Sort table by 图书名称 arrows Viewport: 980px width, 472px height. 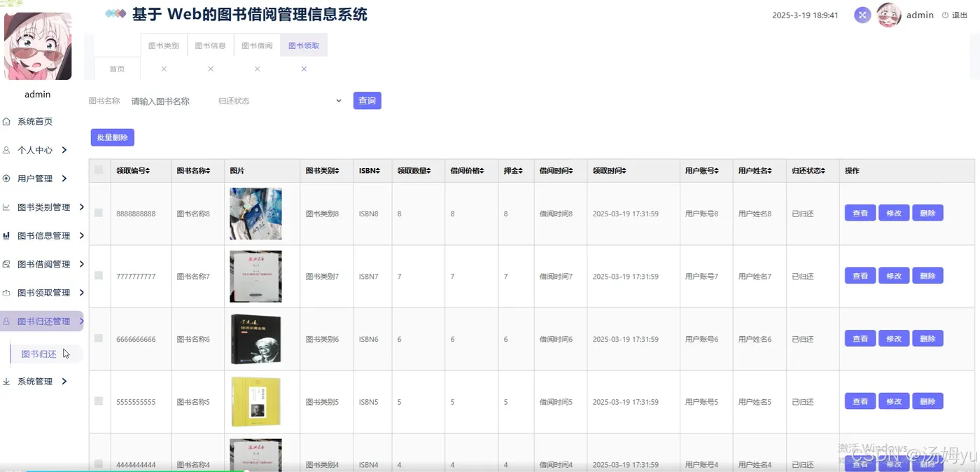pos(208,171)
